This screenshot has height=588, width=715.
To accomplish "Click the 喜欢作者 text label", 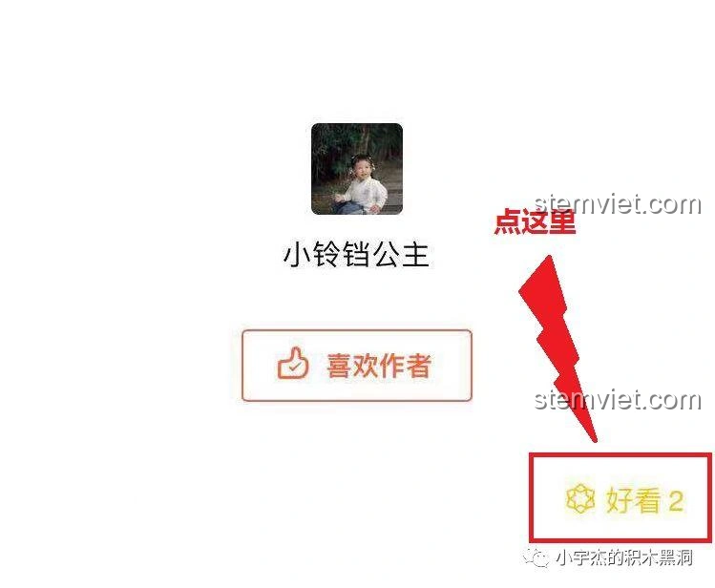I will (x=379, y=365).
